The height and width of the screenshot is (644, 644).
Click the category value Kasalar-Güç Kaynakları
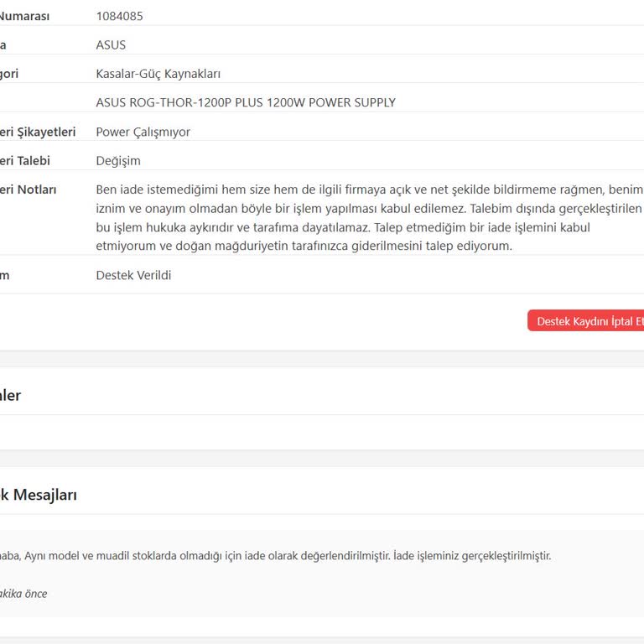[158, 74]
